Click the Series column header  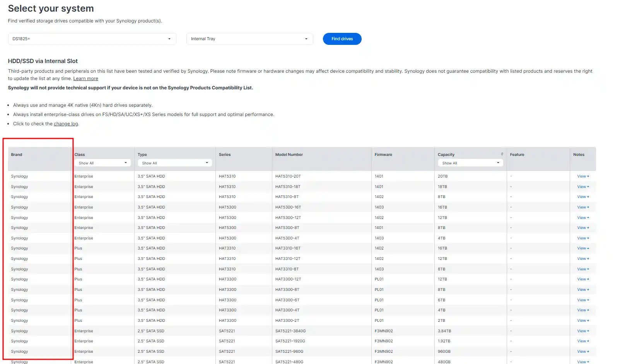(x=225, y=155)
